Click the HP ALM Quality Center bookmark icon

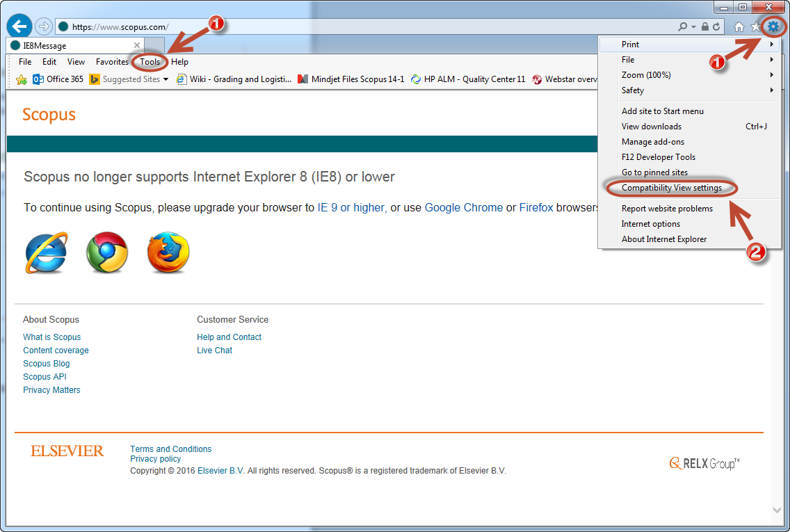[416, 79]
